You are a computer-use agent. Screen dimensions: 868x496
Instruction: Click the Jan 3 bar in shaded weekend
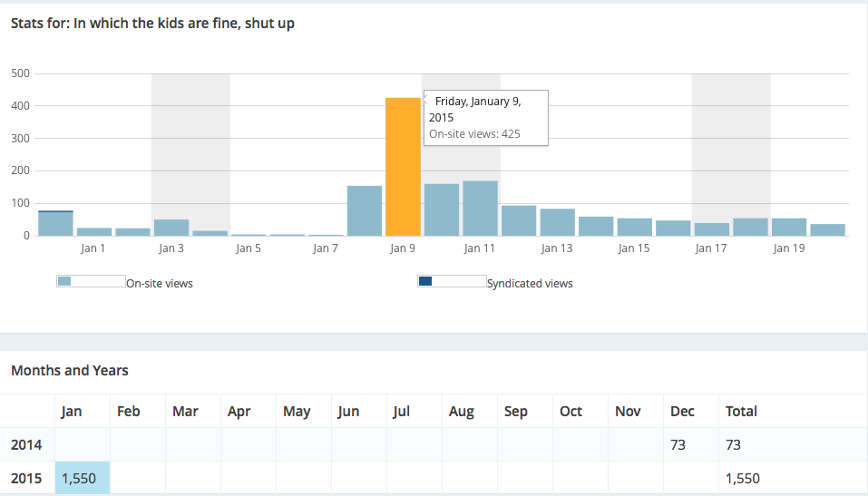(x=171, y=228)
